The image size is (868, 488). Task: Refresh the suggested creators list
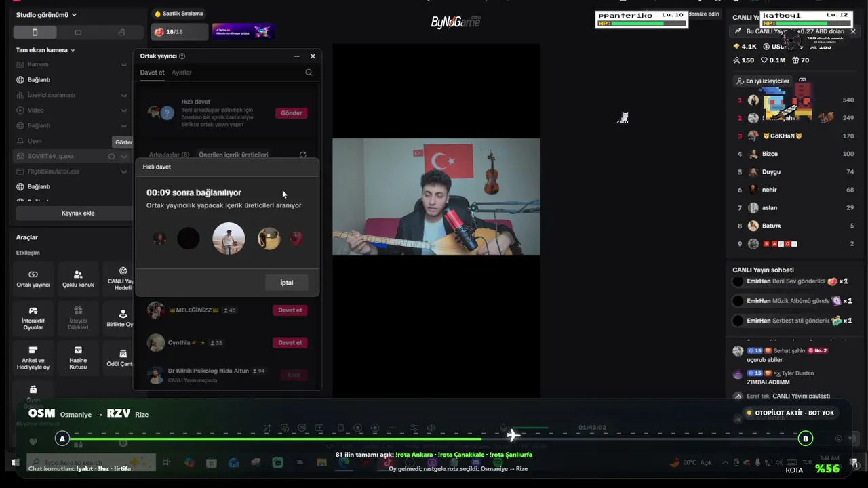pyautogui.click(x=302, y=155)
